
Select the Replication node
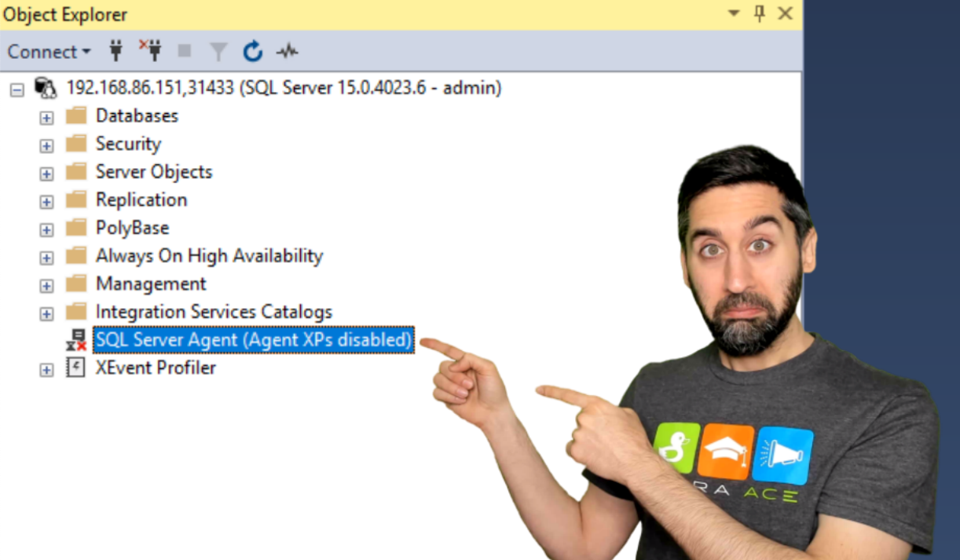click(x=141, y=199)
